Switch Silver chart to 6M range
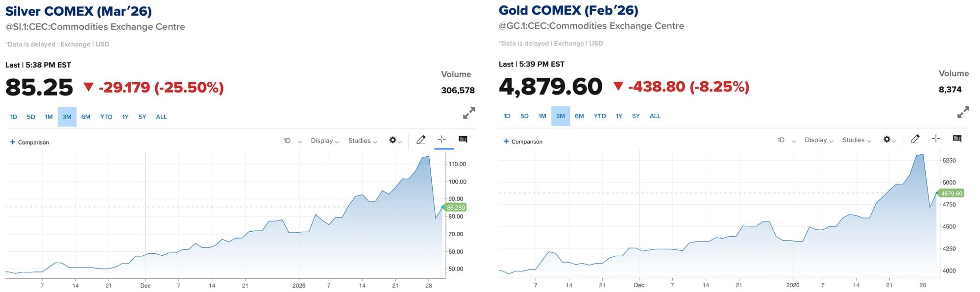980x292 pixels. point(86,117)
